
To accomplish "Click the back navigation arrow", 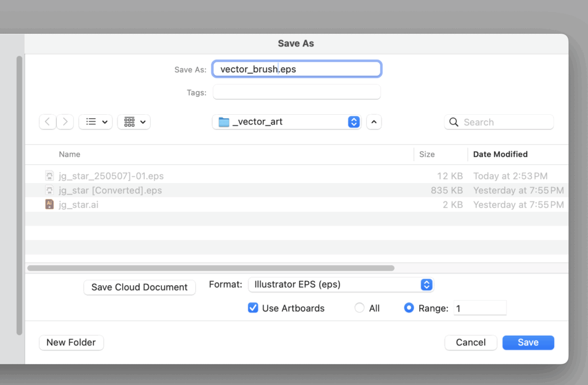I will (48, 122).
